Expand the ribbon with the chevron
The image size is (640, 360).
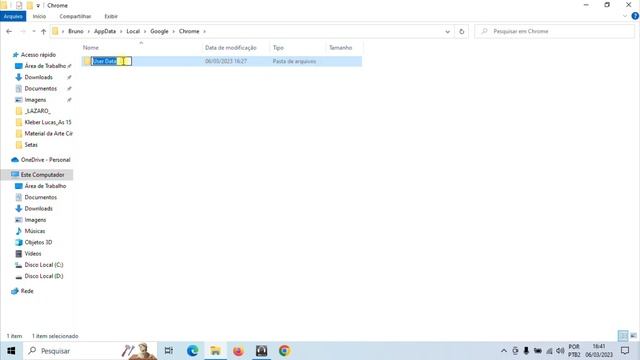click(x=625, y=16)
